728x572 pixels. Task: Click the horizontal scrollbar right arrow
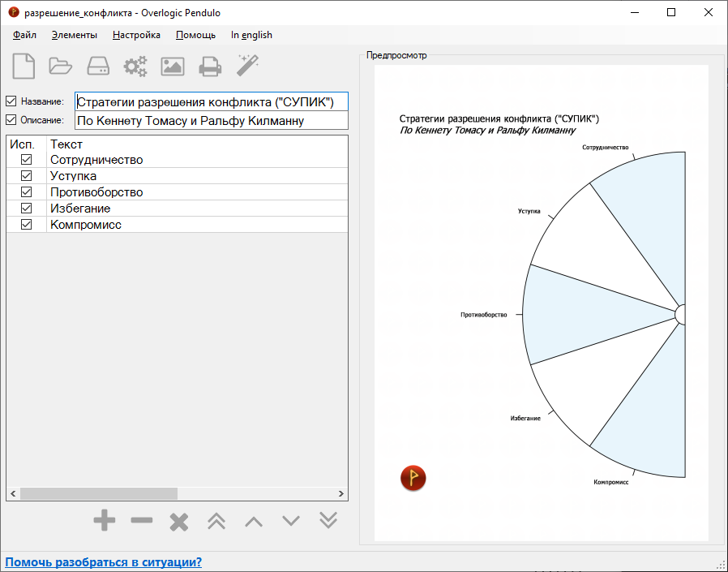341,493
